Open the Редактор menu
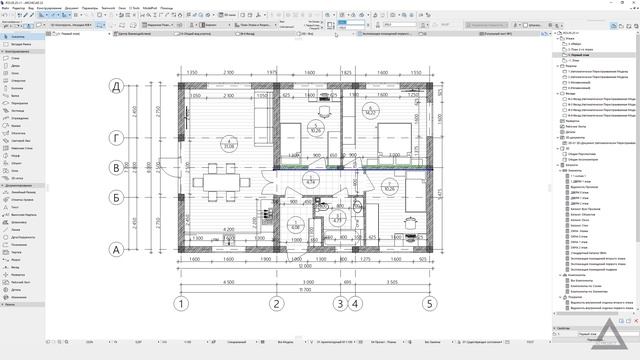This screenshot has height=360, width=640. (19, 8)
